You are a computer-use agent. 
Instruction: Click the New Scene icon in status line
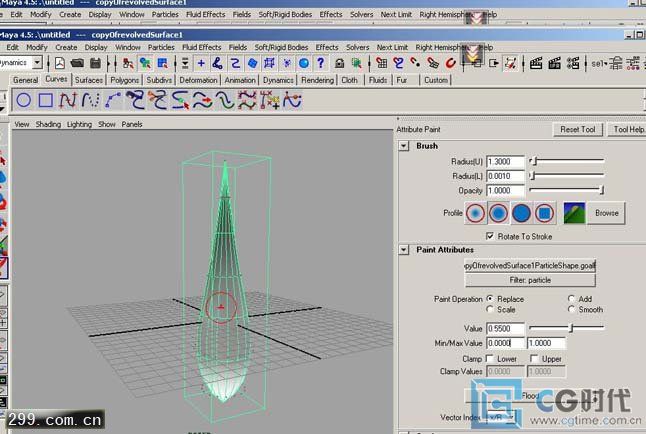[x=60, y=63]
